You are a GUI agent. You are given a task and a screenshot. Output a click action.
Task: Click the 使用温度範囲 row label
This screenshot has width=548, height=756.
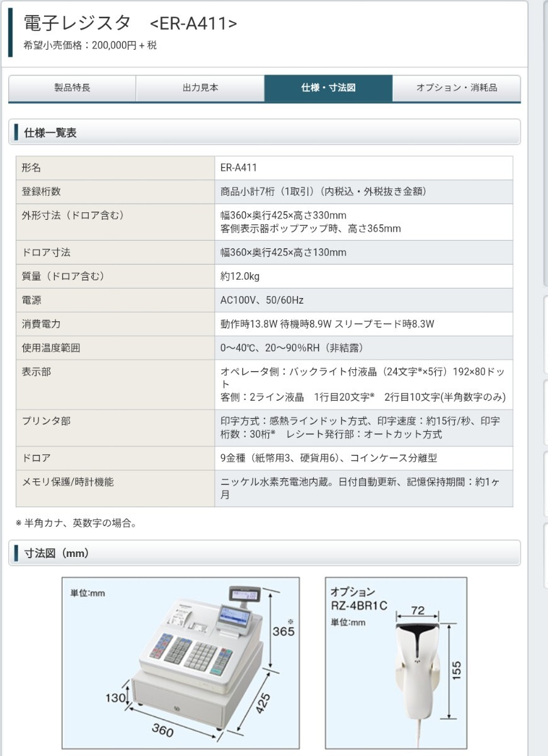click(x=51, y=348)
